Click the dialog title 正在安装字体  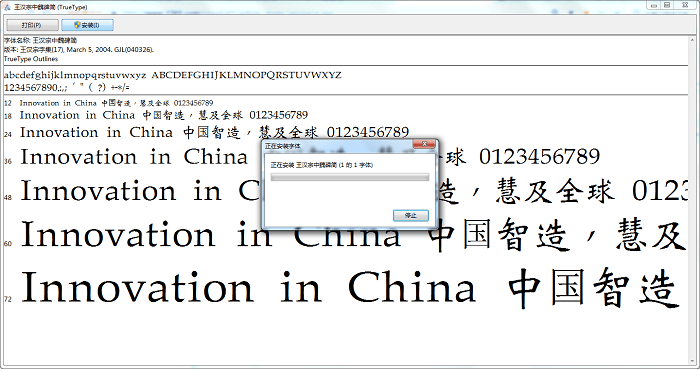(x=283, y=146)
